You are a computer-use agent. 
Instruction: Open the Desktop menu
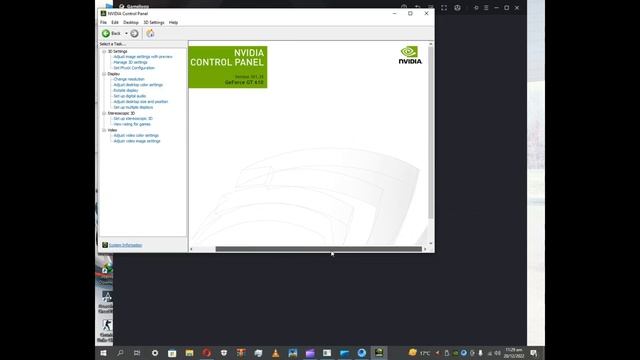(131, 22)
